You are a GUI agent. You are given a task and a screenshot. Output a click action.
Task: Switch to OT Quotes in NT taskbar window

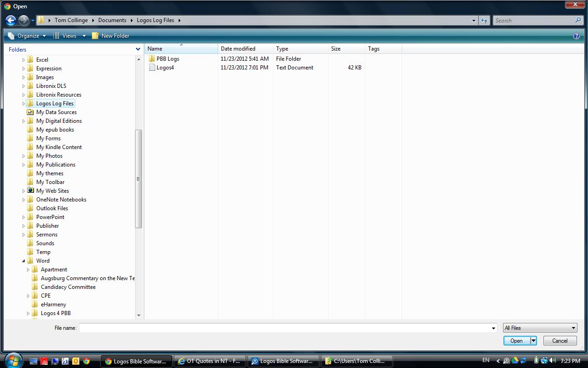point(210,361)
